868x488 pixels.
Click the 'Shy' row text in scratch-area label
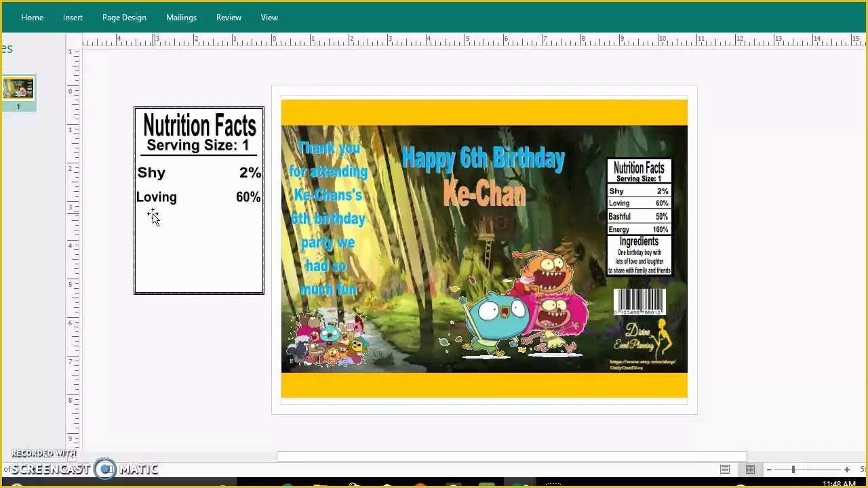tap(151, 173)
